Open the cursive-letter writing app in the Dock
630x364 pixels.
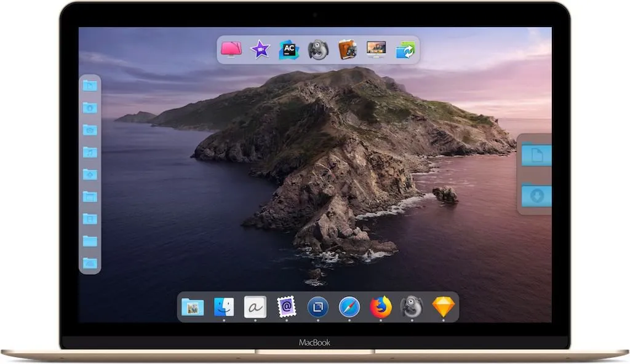pyautogui.click(x=254, y=306)
